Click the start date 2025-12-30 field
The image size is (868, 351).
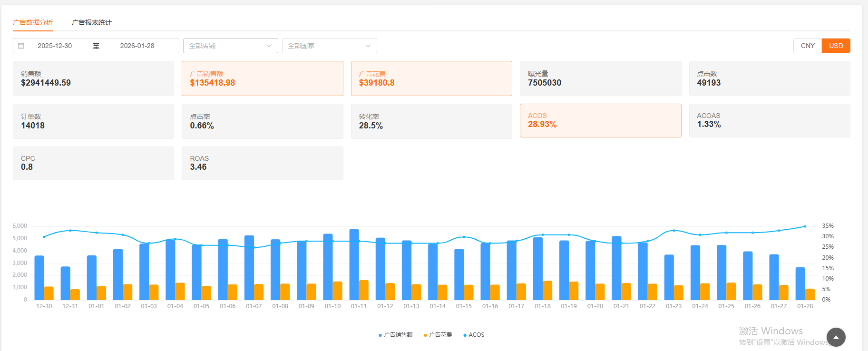pos(55,46)
